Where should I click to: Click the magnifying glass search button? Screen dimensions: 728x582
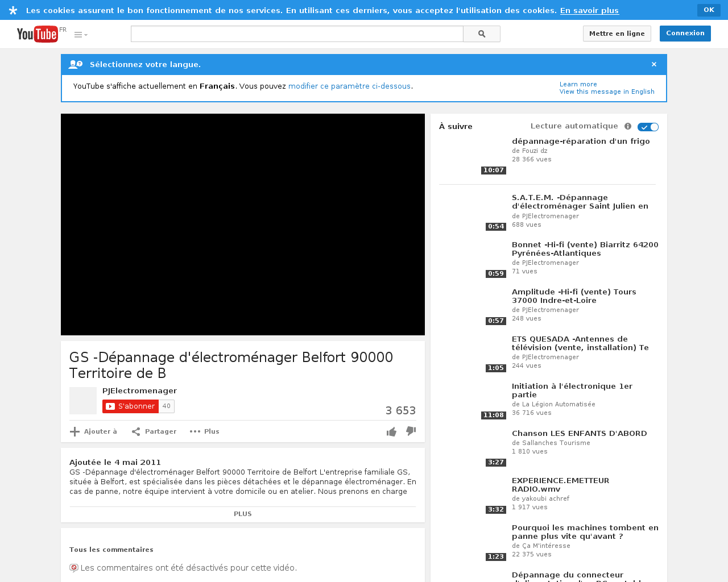coord(482,34)
